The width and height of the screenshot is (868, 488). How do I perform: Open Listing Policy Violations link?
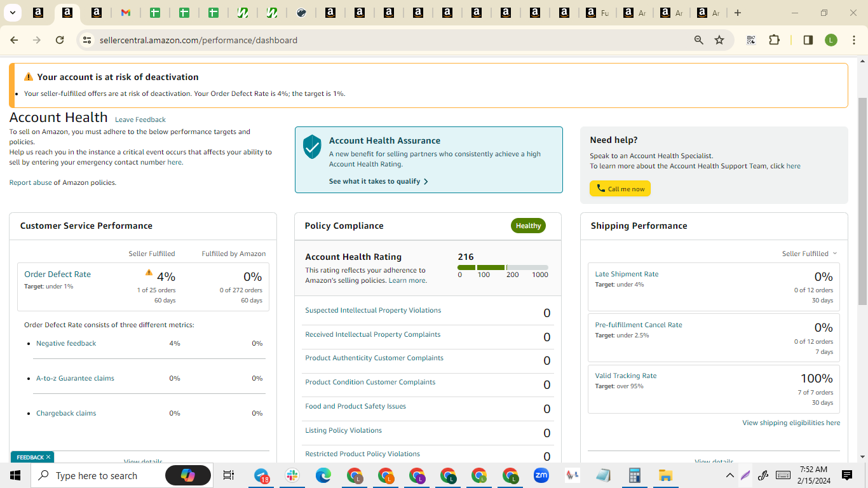(x=343, y=430)
